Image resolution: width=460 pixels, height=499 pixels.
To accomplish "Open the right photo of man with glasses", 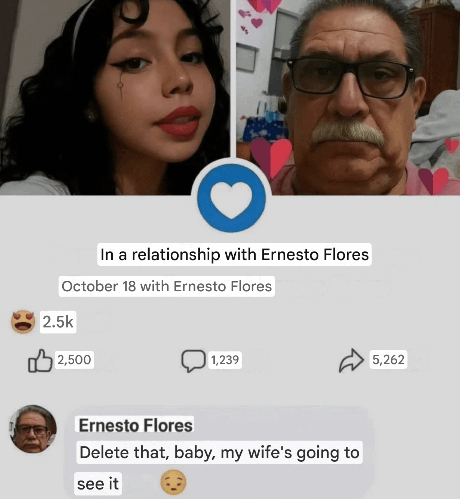I will coord(348,97).
